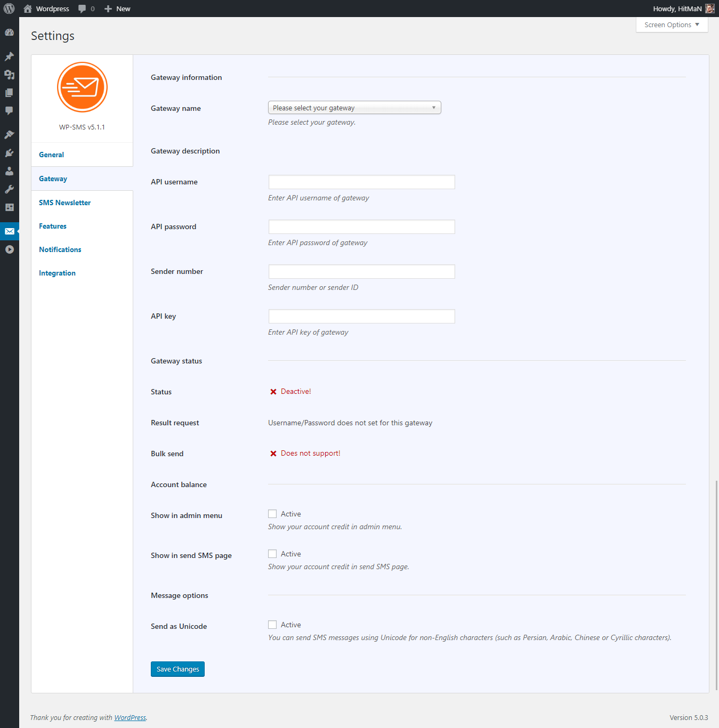This screenshot has width=719, height=728.
Task: Visit site via the home icon
Action: 28,9
